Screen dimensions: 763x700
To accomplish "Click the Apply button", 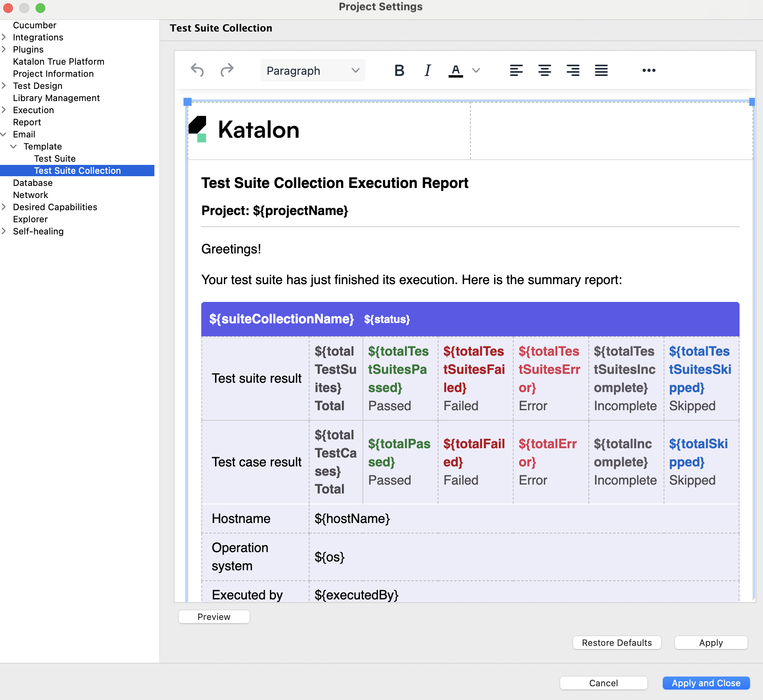I will click(x=711, y=643).
